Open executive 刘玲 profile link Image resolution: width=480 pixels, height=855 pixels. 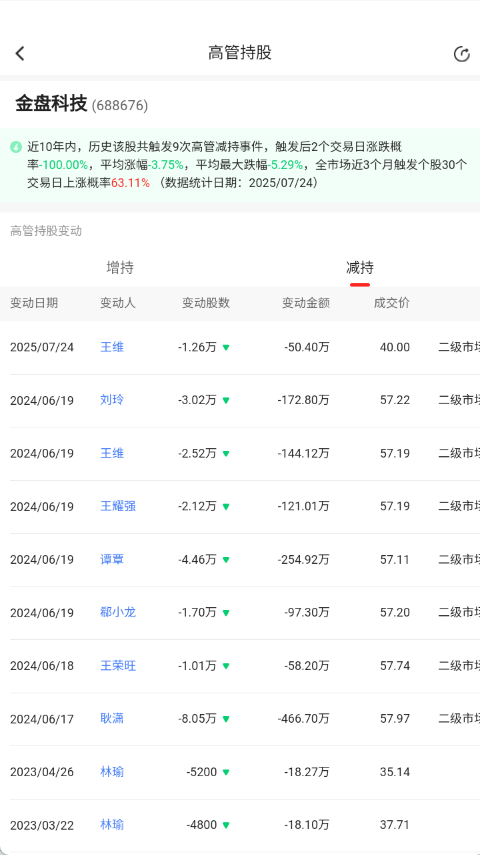tap(112, 400)
